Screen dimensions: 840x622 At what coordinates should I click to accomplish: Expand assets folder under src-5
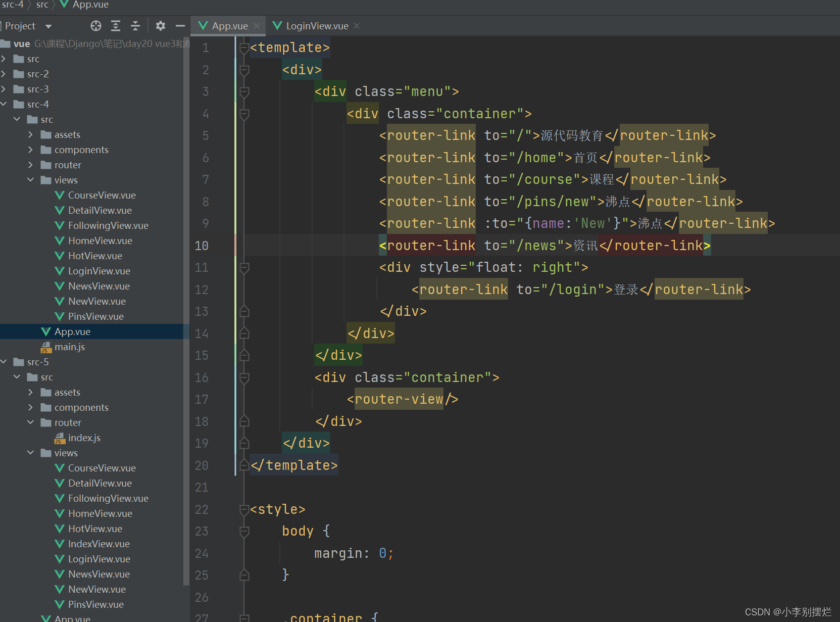click(x=30, y=393)
